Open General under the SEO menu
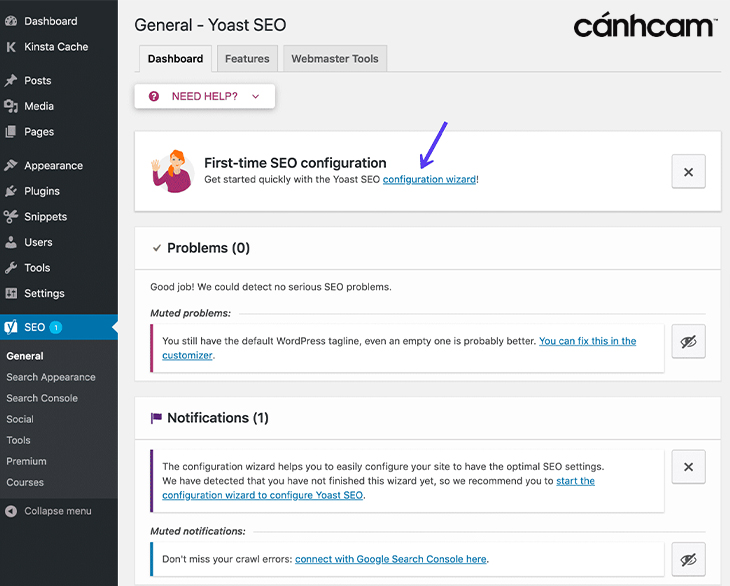This screenshot has width=730, height=586. click(x=25, y=356)
